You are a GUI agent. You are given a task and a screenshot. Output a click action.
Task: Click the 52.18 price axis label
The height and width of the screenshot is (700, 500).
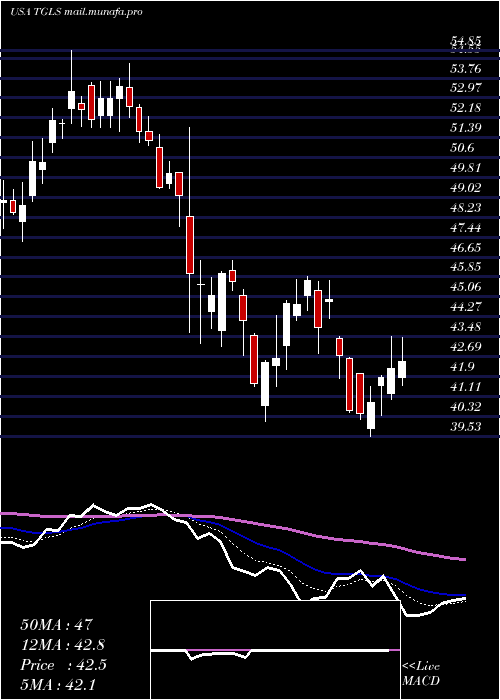click(466, 108)
